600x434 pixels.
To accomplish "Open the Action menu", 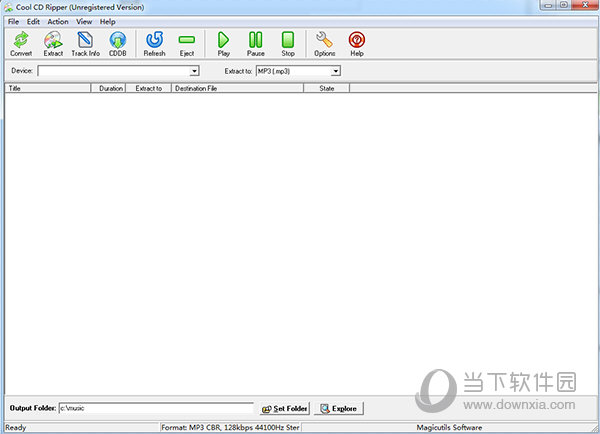I will pos(58,22).
